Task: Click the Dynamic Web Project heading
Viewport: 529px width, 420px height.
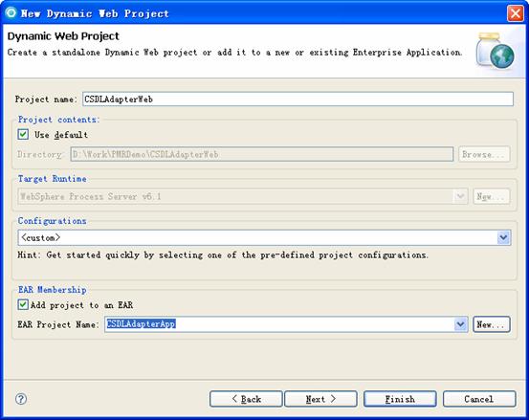Action: point(63,36)
